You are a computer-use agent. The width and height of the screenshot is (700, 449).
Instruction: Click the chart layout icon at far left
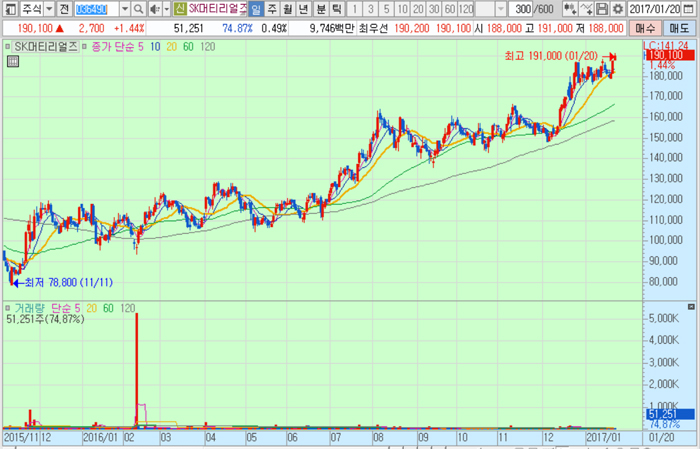9,9
